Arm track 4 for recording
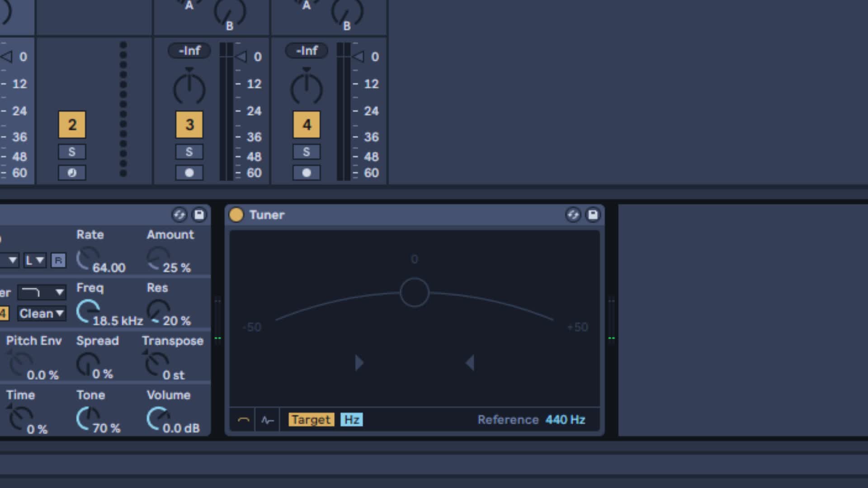 point(307,173)
